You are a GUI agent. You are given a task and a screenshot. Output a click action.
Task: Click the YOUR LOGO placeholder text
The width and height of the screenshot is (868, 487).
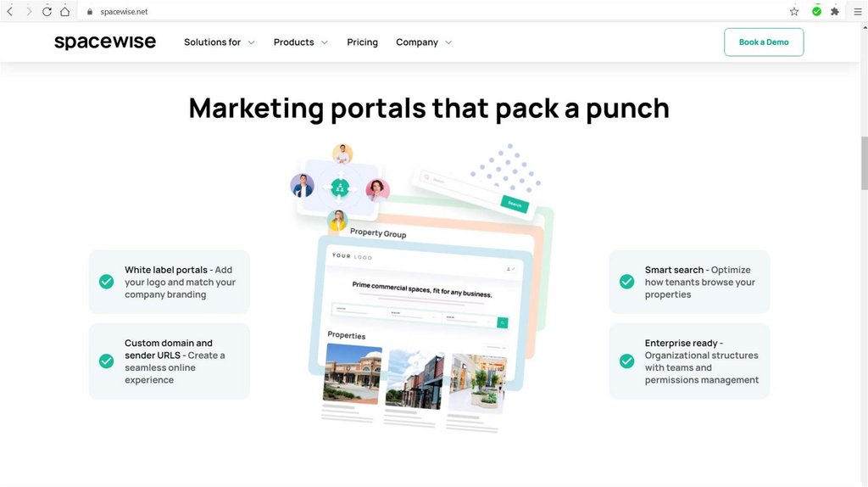(352, 256)
